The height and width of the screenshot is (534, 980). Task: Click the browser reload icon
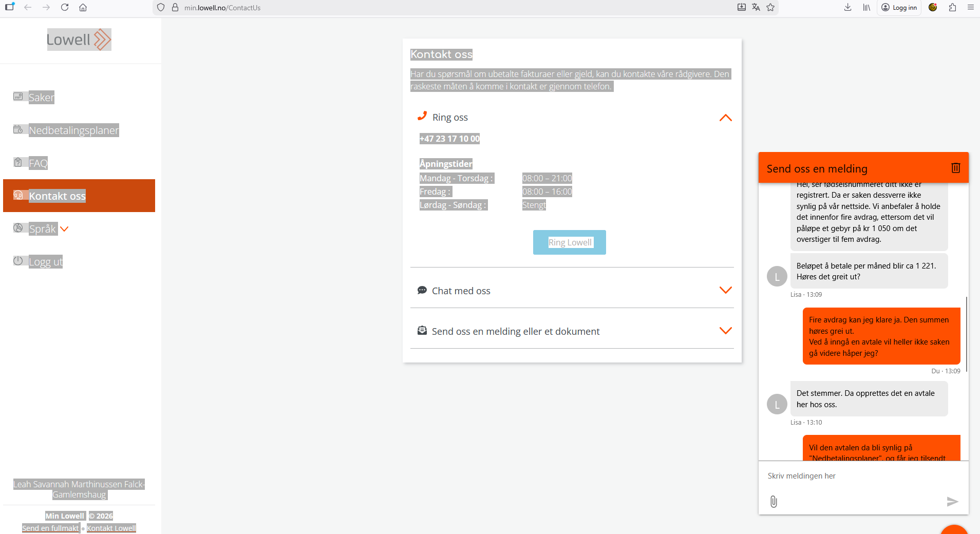coord(65,7)
